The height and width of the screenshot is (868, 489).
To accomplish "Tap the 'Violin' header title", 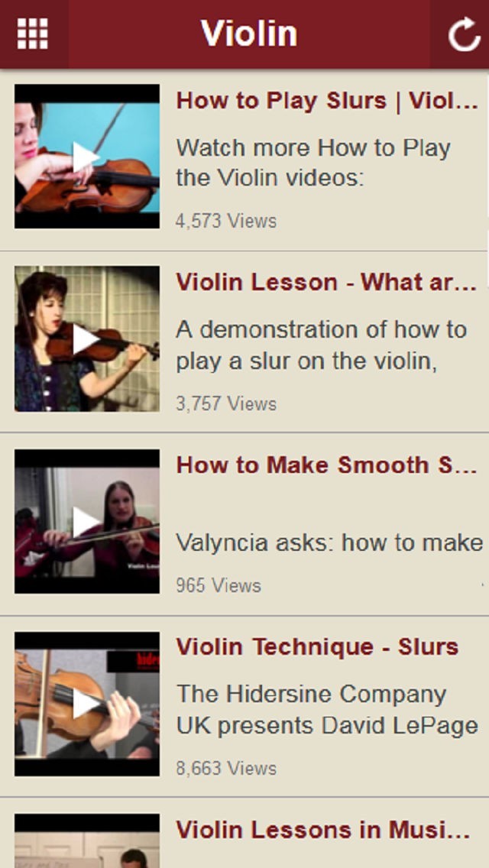I will tap(249, 34).
